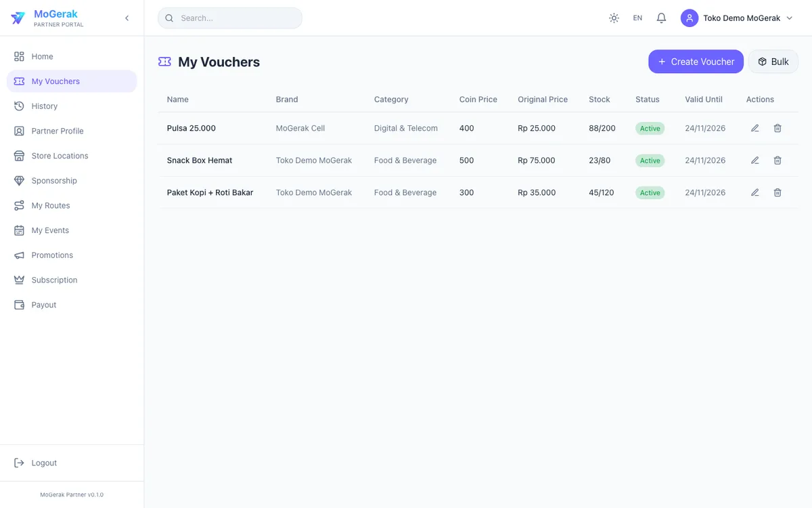Click the Sponsorship diamond icon

click(19, 181)
